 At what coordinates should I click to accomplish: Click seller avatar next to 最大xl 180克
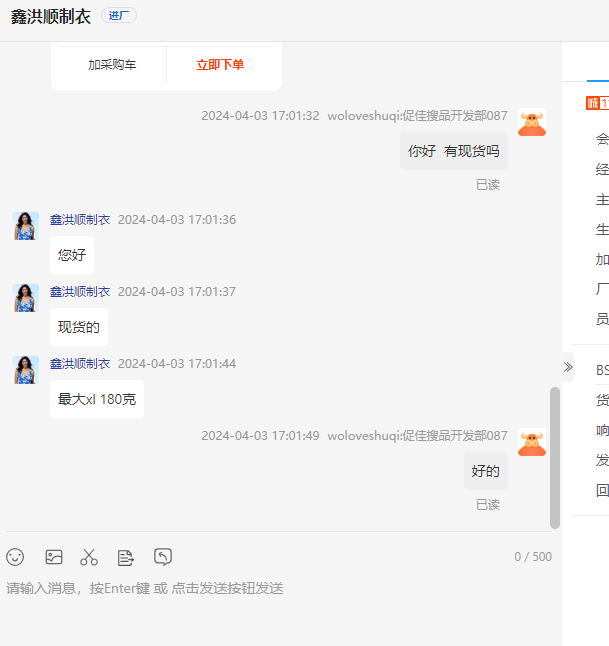[26, 370]
